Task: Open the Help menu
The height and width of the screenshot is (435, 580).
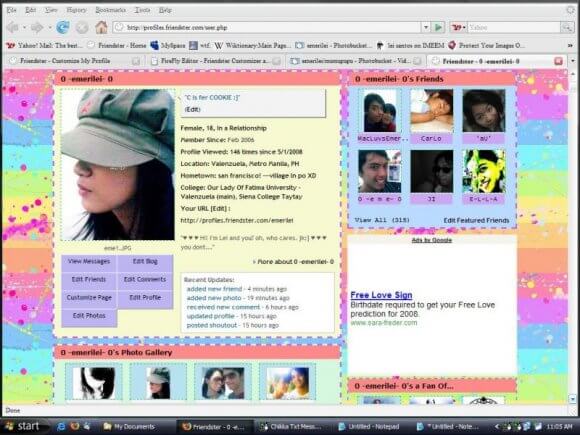Action: [x=165, y=10]
